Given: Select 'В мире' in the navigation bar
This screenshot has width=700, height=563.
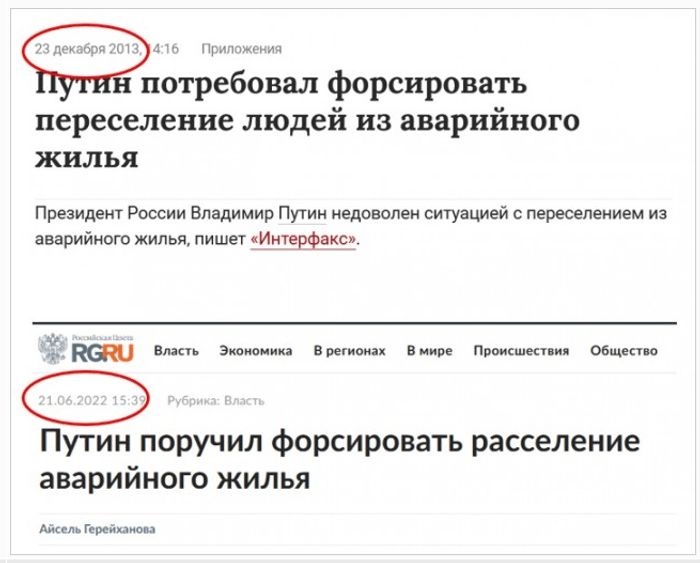Looking at the screenshot, I should 429,351.
